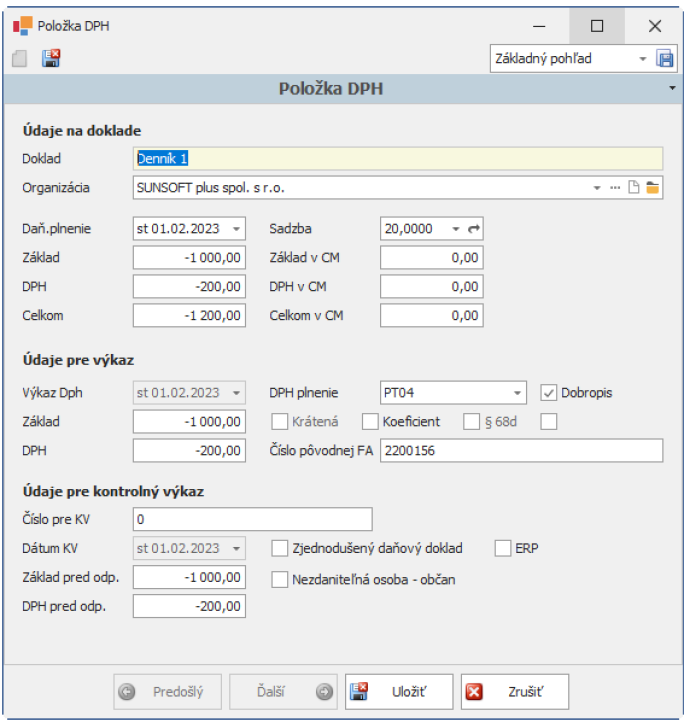Enable the Koeficient checkbox
The width and height of the screenshot is (689, 724).
370,422
